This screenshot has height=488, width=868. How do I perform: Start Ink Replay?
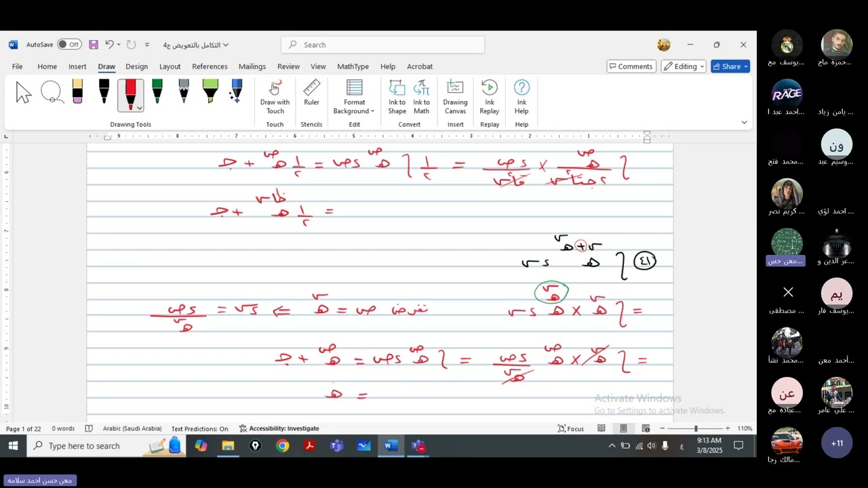[489, 98]
